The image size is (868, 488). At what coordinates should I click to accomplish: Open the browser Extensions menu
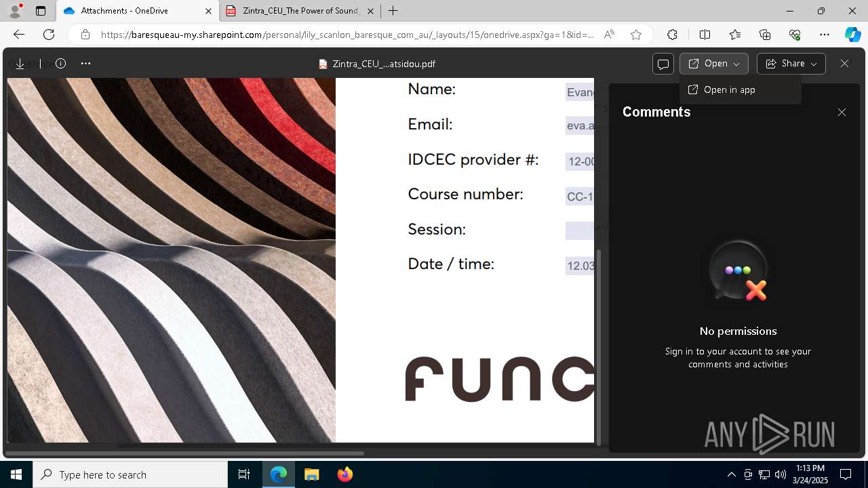tap(672, 35)
